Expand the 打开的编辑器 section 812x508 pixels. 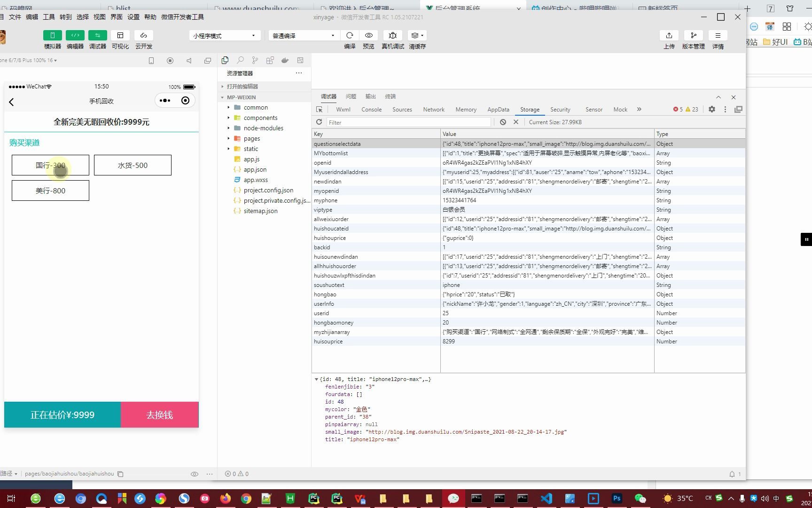point(242,87)
